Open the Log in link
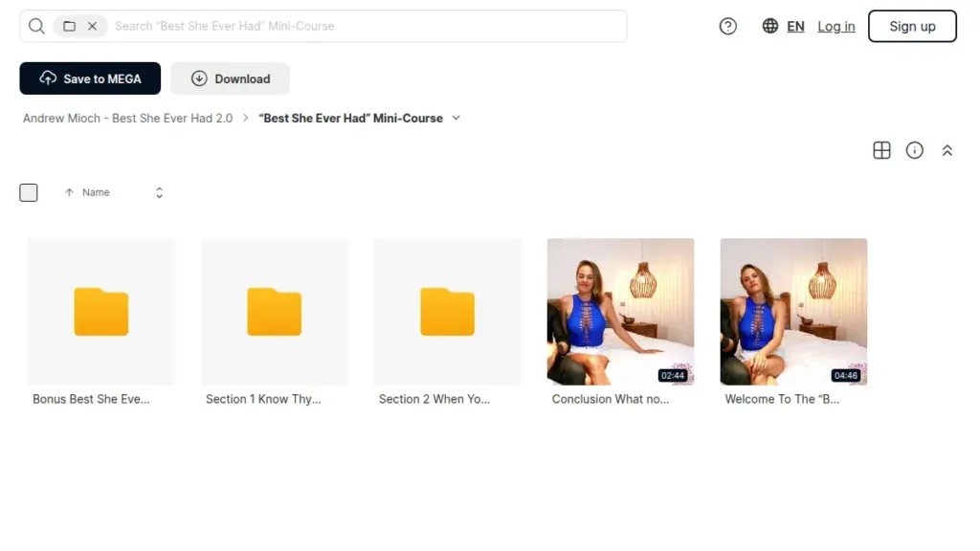The image size is (980, 551). click(x=835, y=26)
